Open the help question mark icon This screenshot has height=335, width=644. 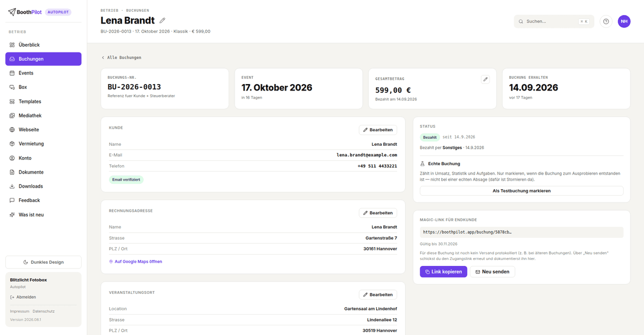(606, 21)
